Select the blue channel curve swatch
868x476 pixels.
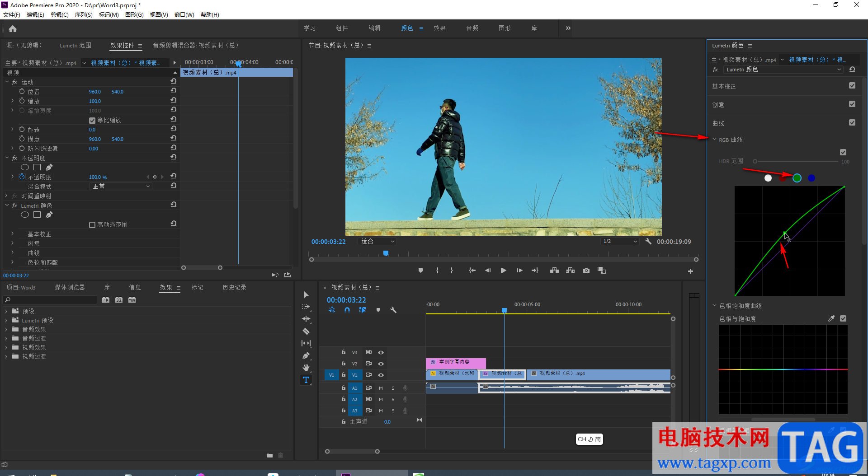[811, 178]
